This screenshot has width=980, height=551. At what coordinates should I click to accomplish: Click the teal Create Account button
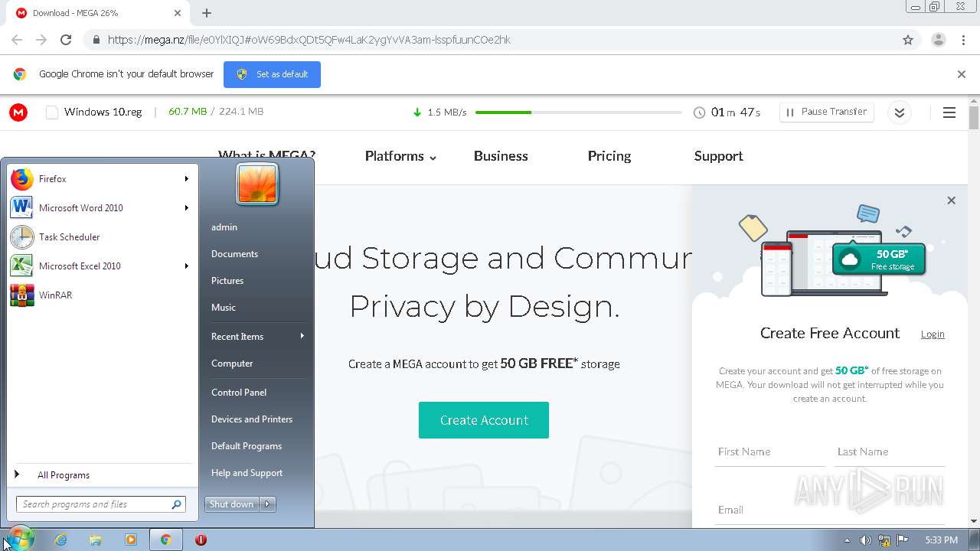click(484, 420)
